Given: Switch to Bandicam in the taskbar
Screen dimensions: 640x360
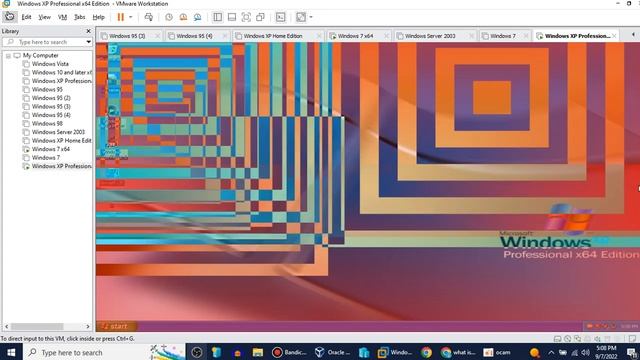Looking at the screenshot, I should [x=289, y=352].
